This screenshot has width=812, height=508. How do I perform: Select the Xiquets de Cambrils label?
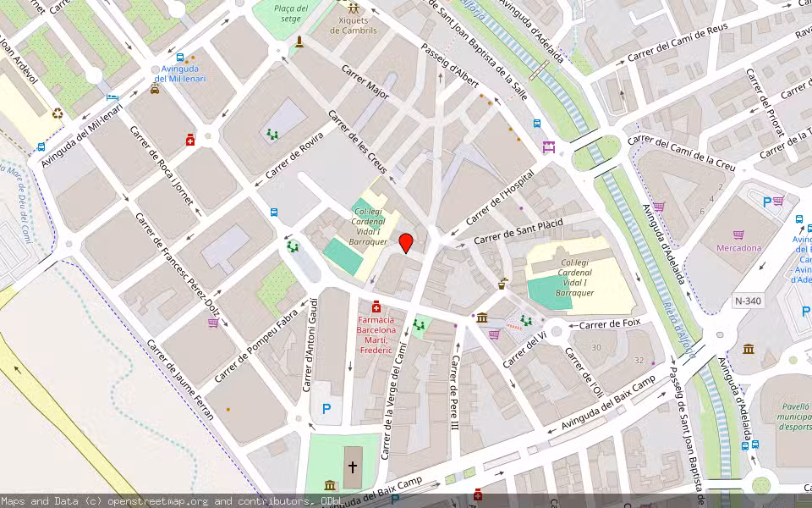[x=354, y=25]
